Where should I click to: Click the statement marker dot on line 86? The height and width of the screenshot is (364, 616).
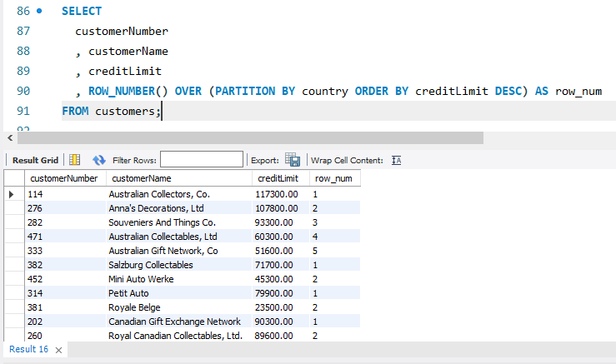click(39, 11)
